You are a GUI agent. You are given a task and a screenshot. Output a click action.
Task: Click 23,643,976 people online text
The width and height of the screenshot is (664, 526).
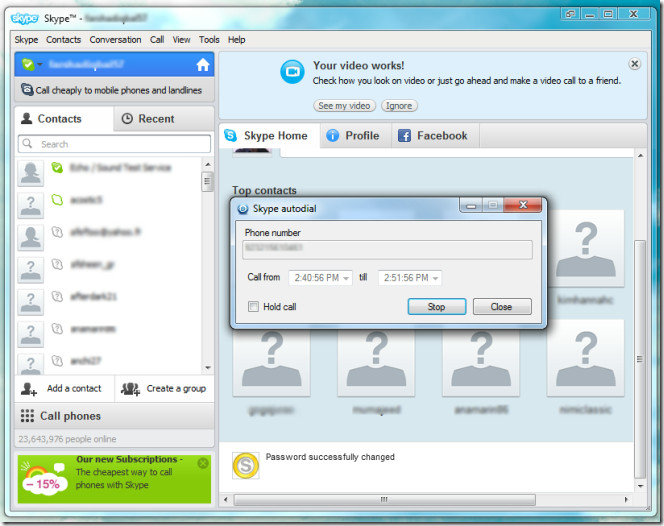point(67,439)
